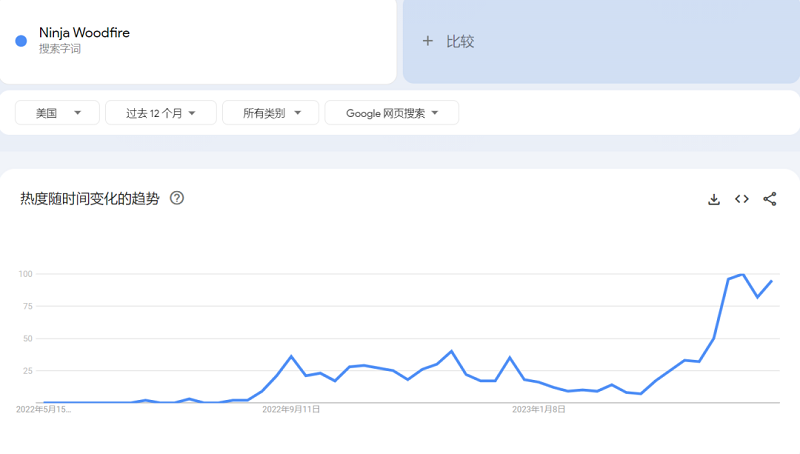Viewport: 800px width, 454px height.
Task: Click the share icon on chart
Action: click(770, 199)
